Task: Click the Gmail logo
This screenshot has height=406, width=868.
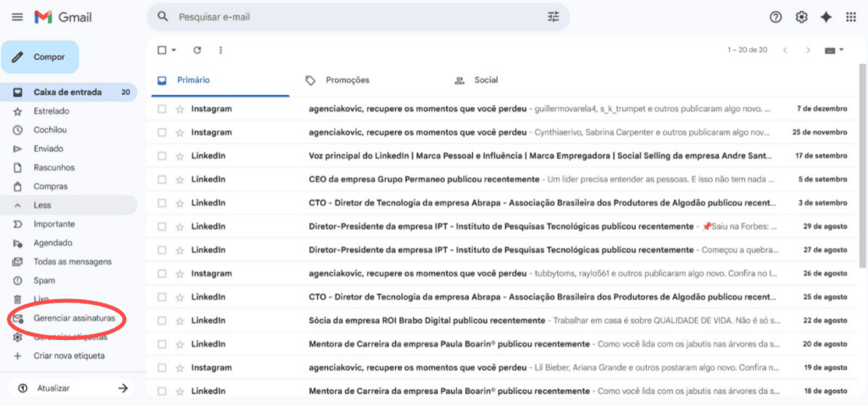Action: tap(63, 17)
